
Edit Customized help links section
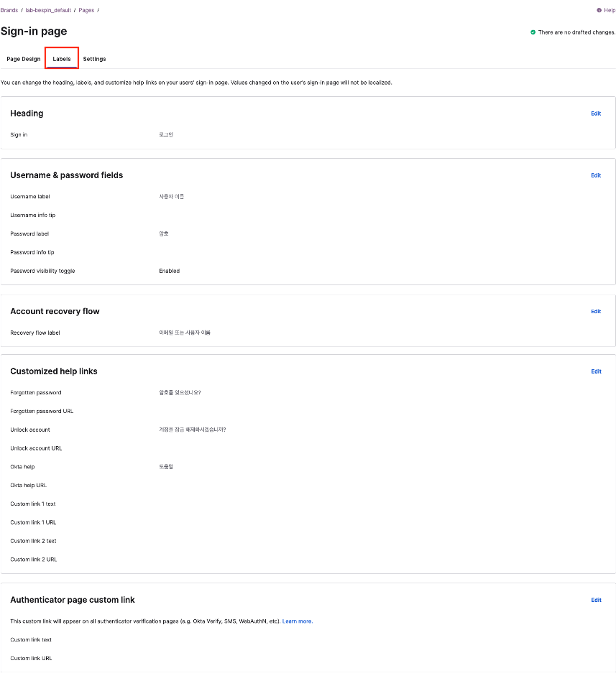click(596, 371)
